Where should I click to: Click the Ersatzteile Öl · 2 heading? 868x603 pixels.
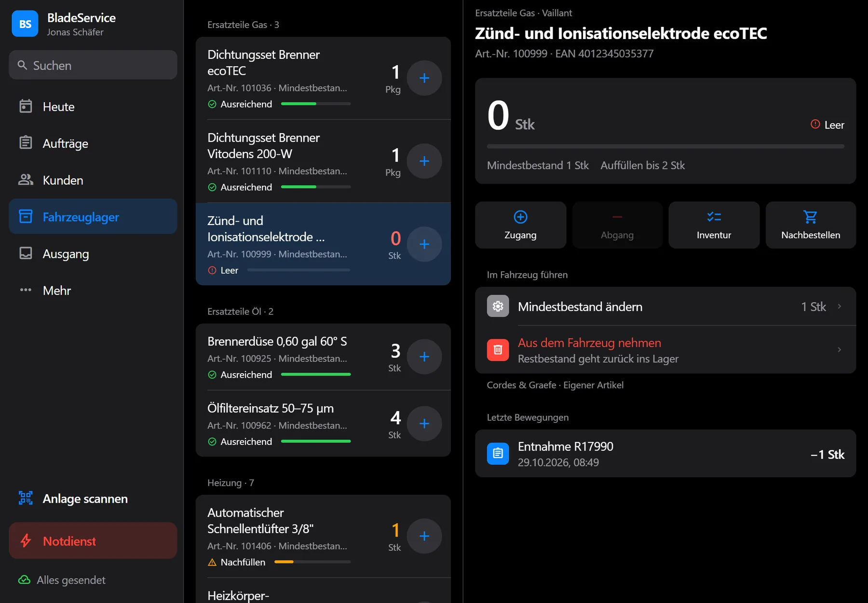[240, 311]
